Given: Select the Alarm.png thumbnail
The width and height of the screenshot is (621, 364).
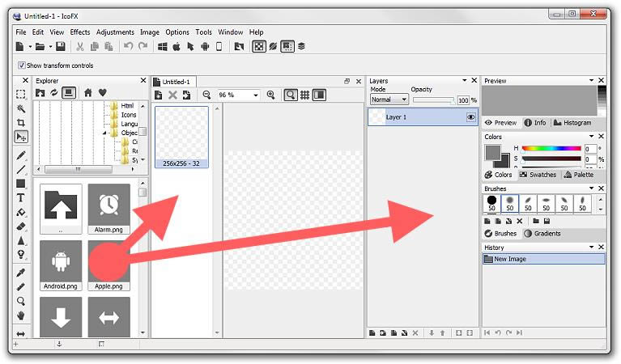Looking at the screenshot, I should [109, 209].
